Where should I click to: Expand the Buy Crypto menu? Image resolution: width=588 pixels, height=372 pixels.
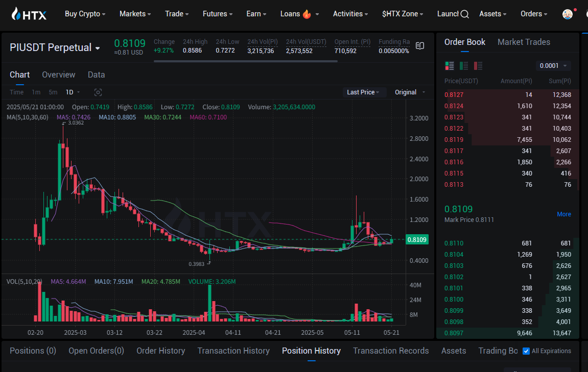point(85,14)
